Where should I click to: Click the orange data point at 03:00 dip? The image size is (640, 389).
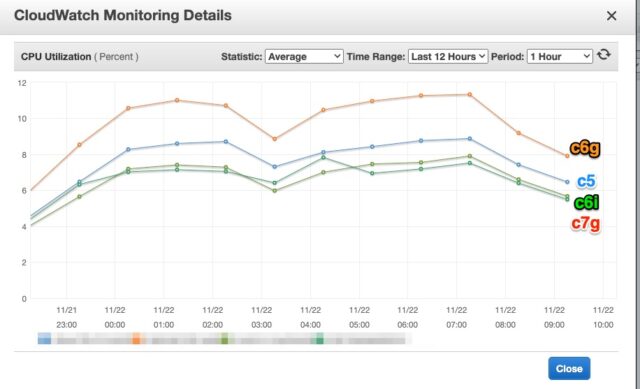275,139
